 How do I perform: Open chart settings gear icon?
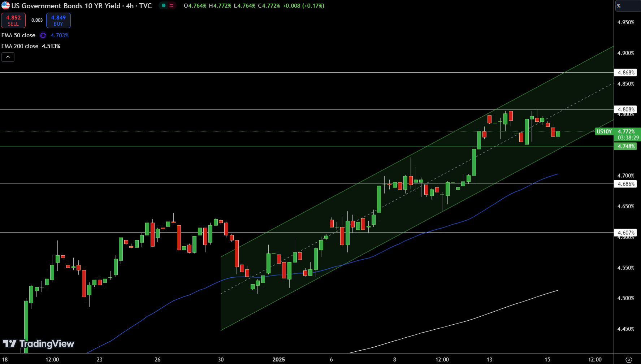pos(629,360)
